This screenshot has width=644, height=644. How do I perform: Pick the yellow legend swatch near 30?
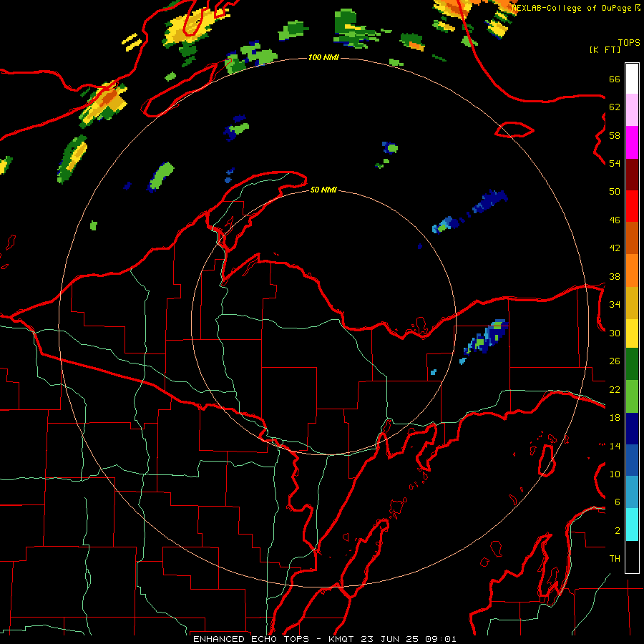point(632,333)
